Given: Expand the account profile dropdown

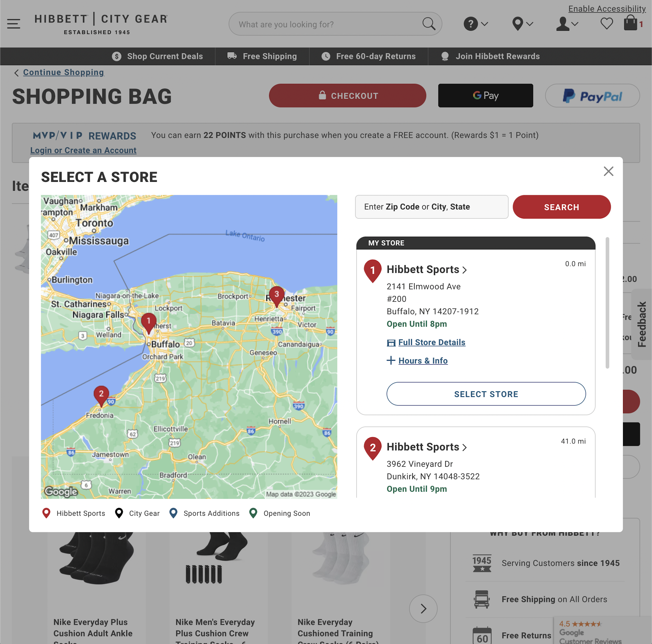Looking at the screenshot, I should point(567,24).
